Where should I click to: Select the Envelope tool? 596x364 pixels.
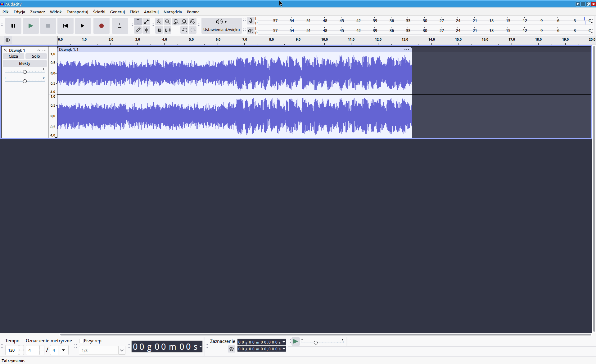pos(146,22)
